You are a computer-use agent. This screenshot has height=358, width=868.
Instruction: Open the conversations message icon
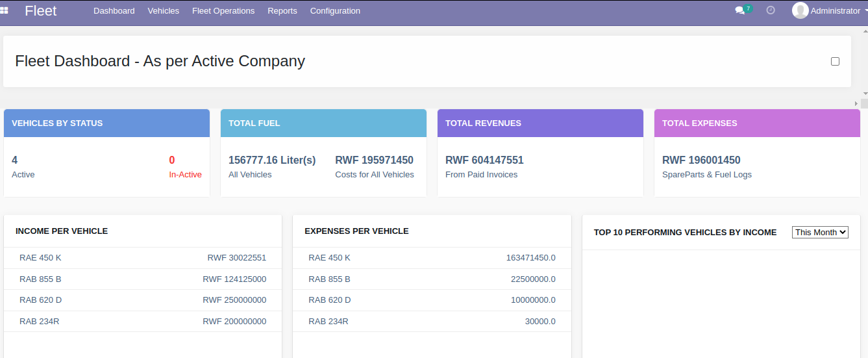(x=740, y=10)
